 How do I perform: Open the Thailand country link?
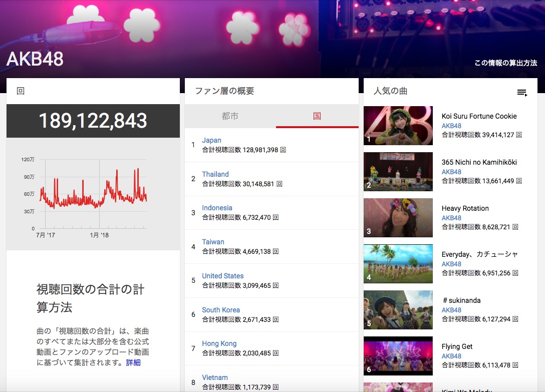[215, 174]
